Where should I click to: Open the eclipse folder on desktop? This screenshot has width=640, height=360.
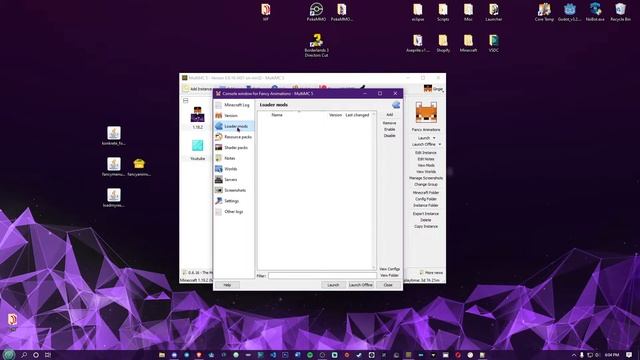point(418,12)
